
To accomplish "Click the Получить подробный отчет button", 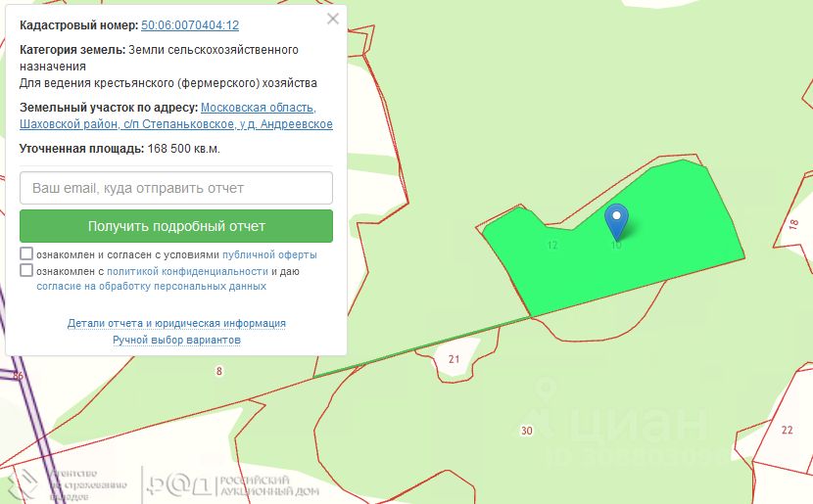I will [176, 226].
